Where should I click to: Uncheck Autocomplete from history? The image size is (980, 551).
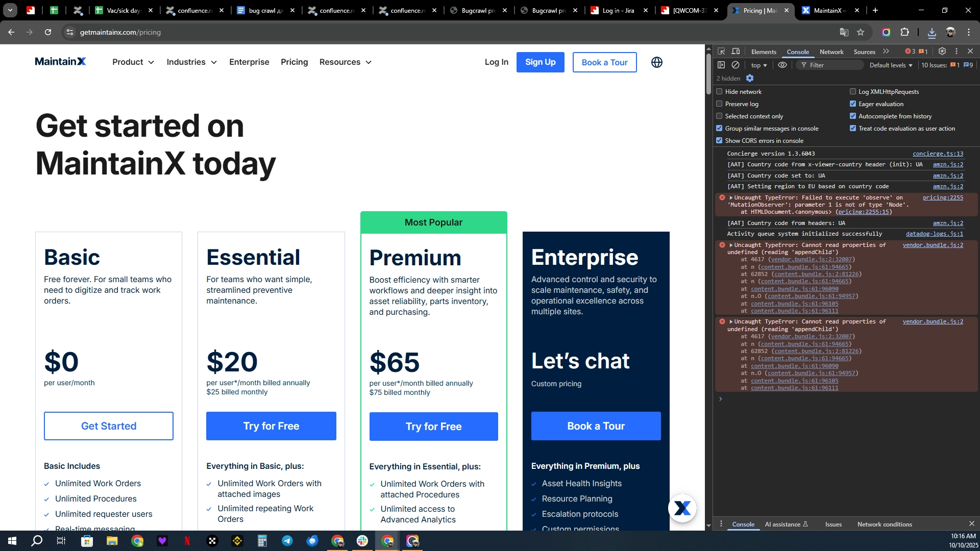(853, 116)
